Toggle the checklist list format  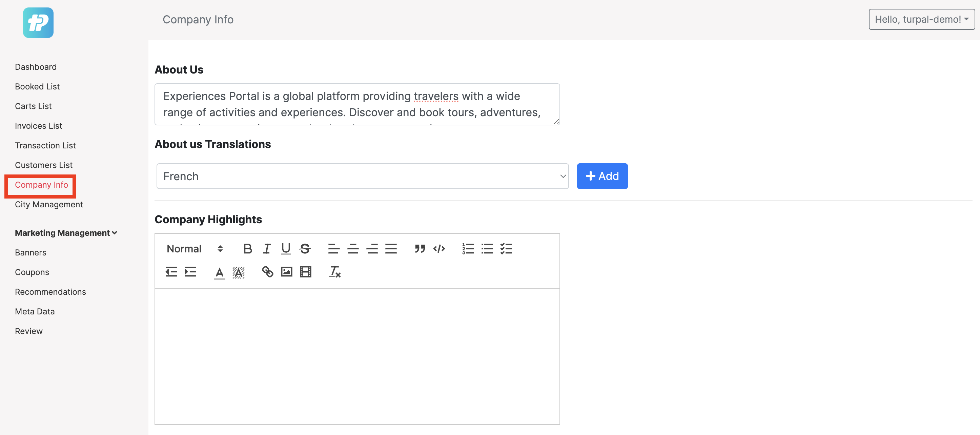point(506,249)
